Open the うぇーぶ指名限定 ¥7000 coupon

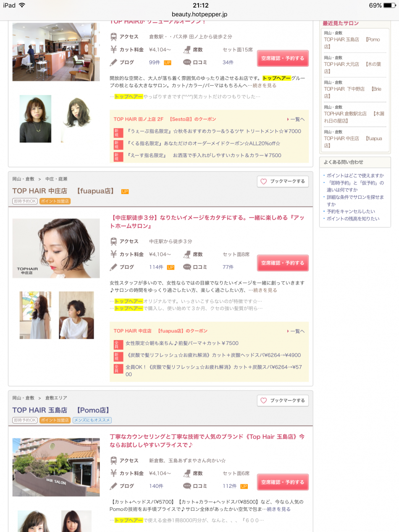[213, 132]
